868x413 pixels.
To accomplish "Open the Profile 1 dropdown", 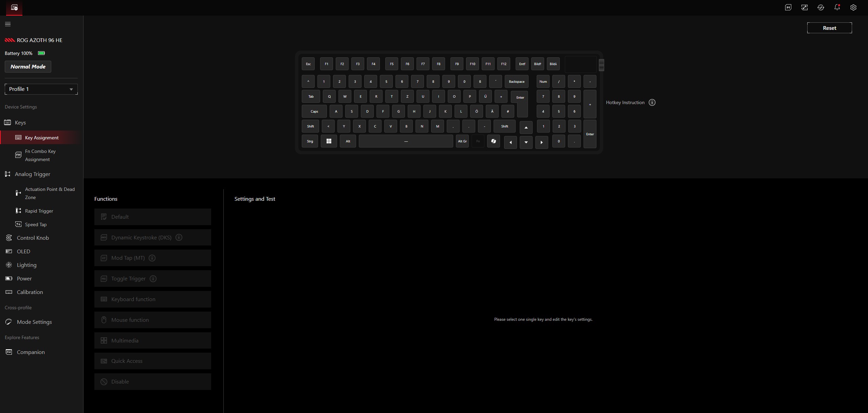I will pos(41,89).
